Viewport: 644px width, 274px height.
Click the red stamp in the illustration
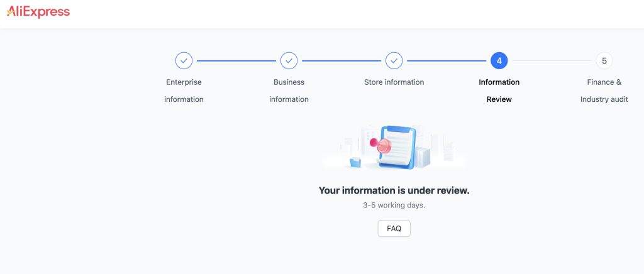(x=382, y=145)
